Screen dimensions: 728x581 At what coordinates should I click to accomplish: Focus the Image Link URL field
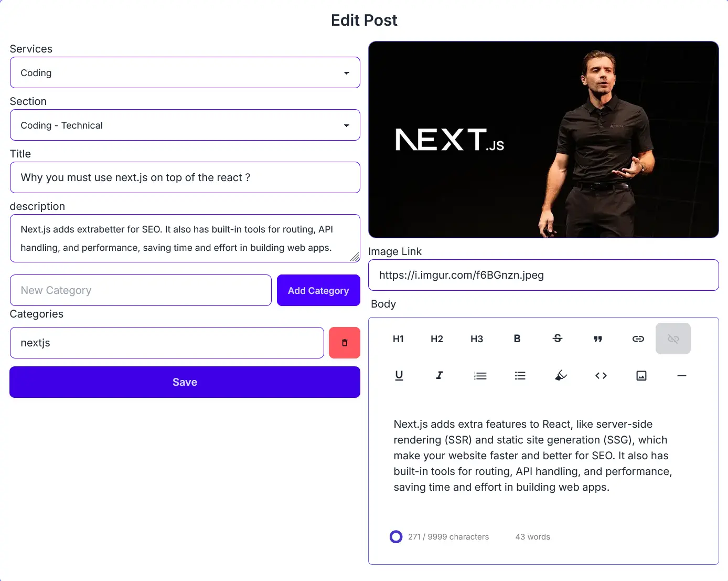[x=543, y=275]
